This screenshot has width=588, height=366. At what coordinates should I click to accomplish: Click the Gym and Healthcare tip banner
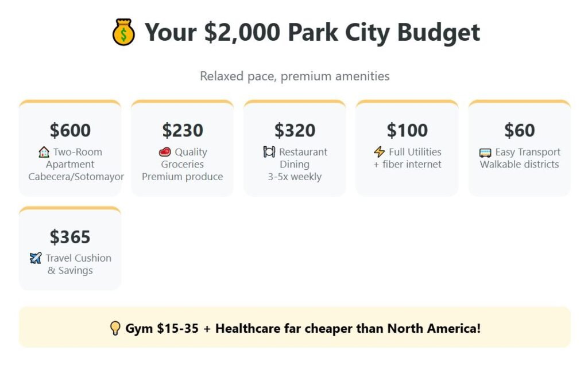295,328
